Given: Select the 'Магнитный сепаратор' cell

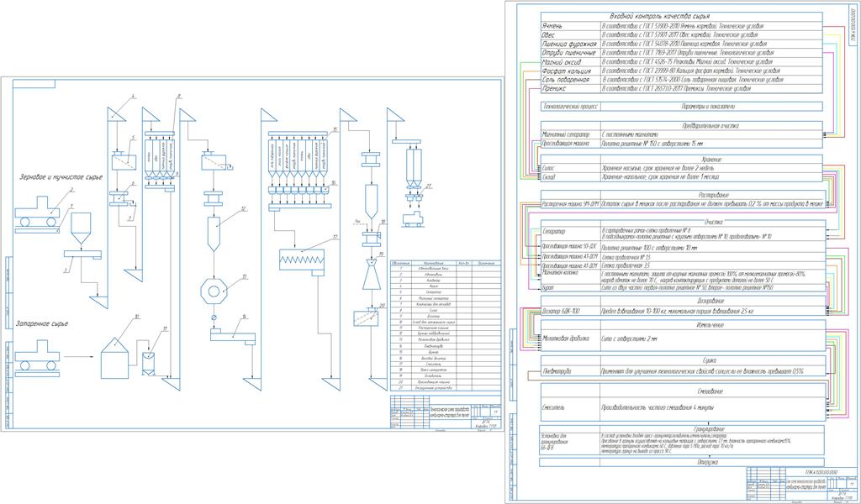Looking at the screenshot, I should [571, 134].
